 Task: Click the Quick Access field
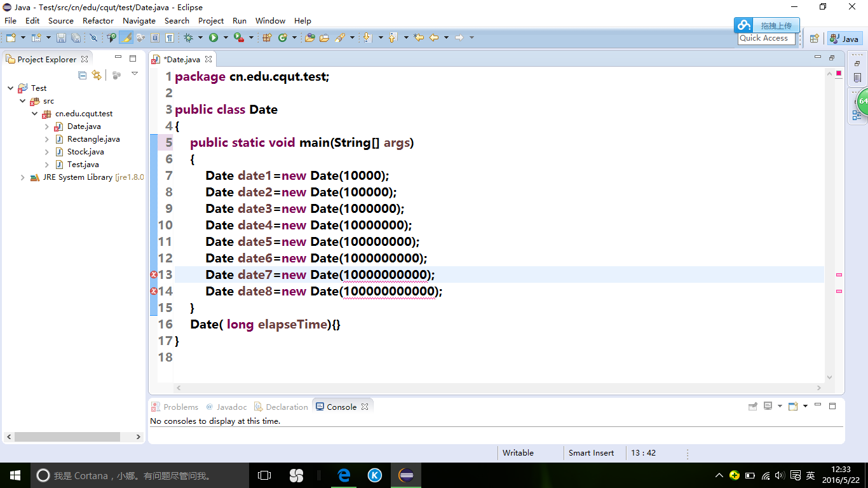click(766, 38)
